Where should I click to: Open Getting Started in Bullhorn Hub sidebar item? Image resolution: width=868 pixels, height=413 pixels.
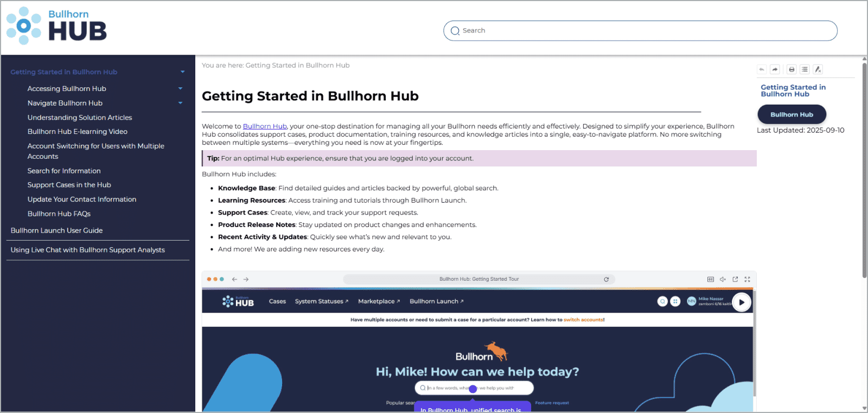(x=63, y=72)
